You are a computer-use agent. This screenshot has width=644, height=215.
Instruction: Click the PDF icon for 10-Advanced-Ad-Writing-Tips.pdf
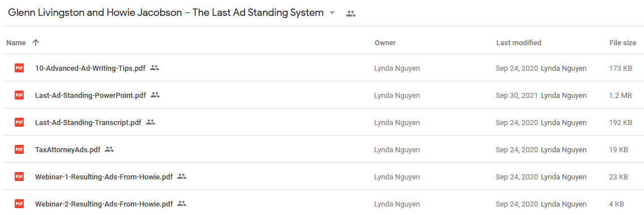19,68
